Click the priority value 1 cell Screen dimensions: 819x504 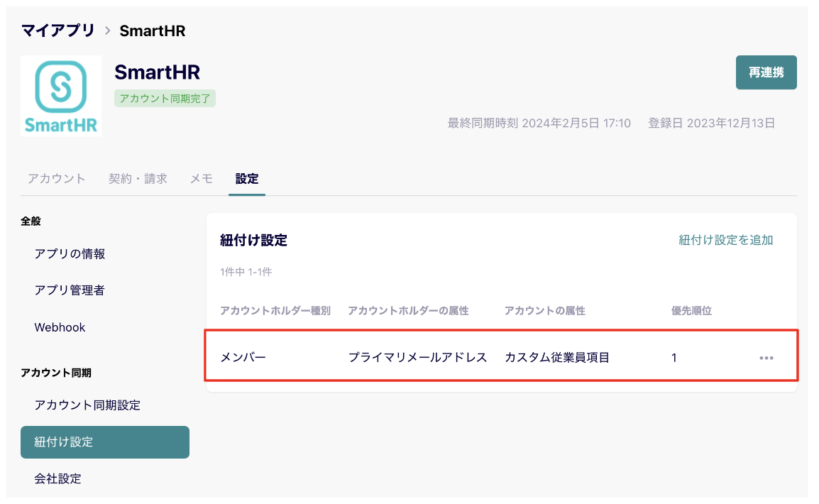[674, 358]
